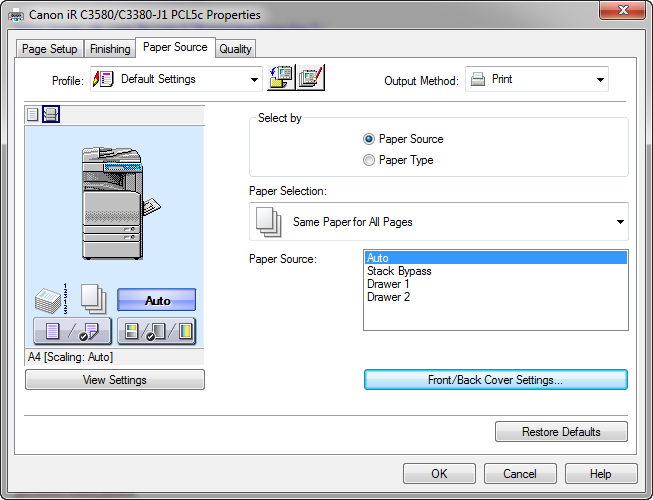Close the Properties dialog window
653x500 pixels.
coord(623,10)
